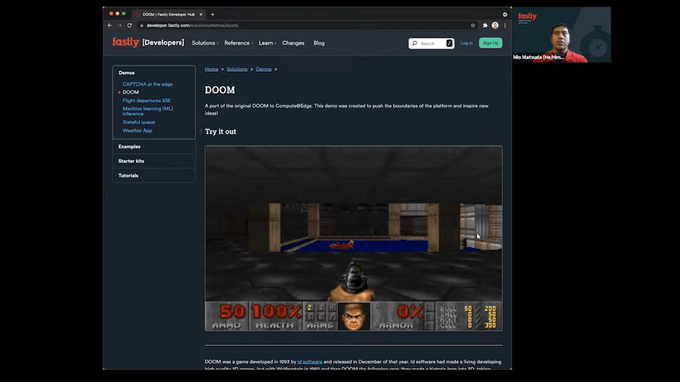Click the DOOM page title

220,90
